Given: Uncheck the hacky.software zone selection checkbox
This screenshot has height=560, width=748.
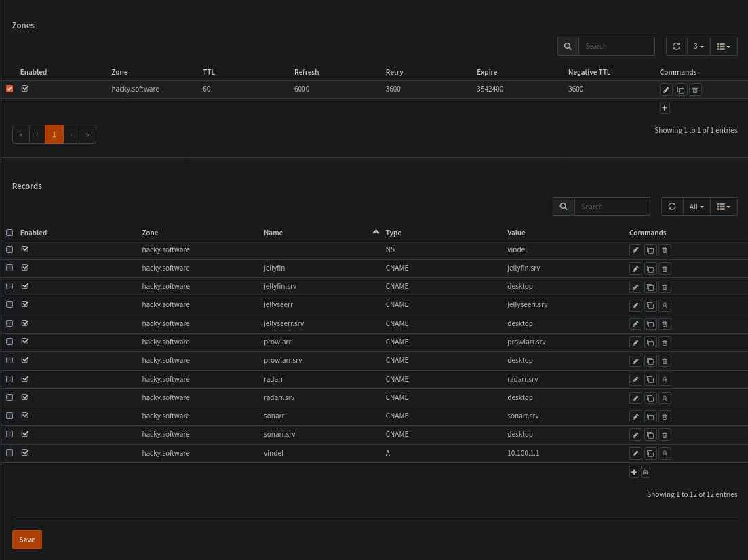Looking at the screenshot, I should click(9, 89).
